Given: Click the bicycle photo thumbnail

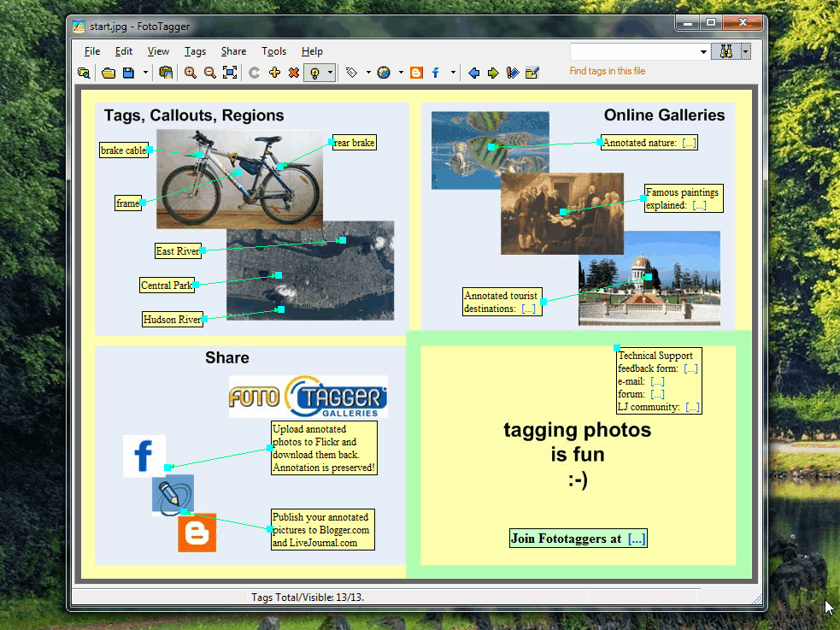Looking at the screenshot, I should pos(239,179).
